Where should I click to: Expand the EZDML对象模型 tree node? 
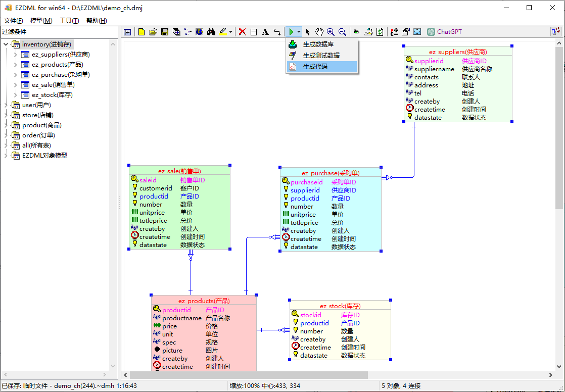(6, 155)
